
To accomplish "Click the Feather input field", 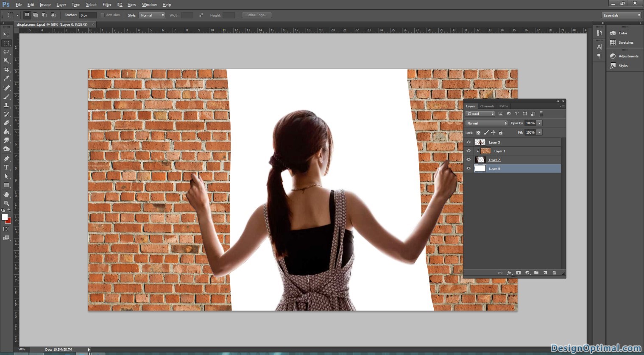I will (x=88, y=15).
